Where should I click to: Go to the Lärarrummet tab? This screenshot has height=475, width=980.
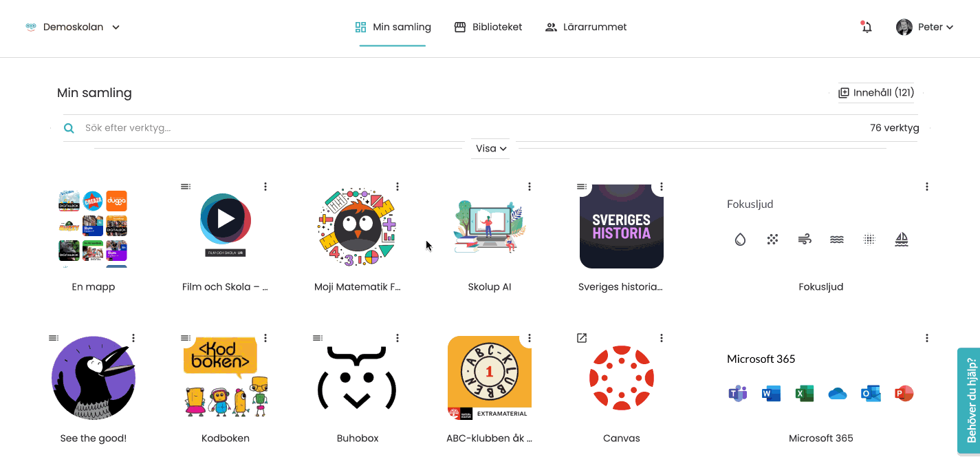pyautogui.click(x=586, y=28)
